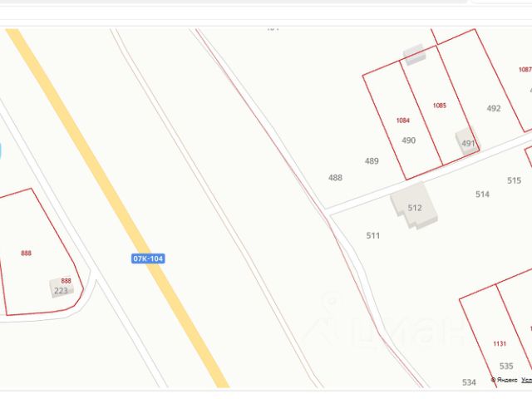Select the building numbered 512
Viewport: 532px width, 399px height.
pos(414,206)
